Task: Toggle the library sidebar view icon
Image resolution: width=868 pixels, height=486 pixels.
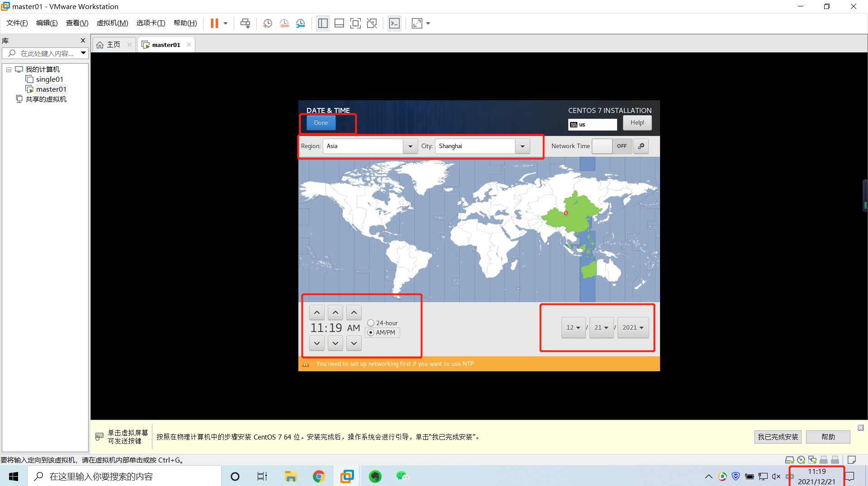Action: tap(323, 23)
